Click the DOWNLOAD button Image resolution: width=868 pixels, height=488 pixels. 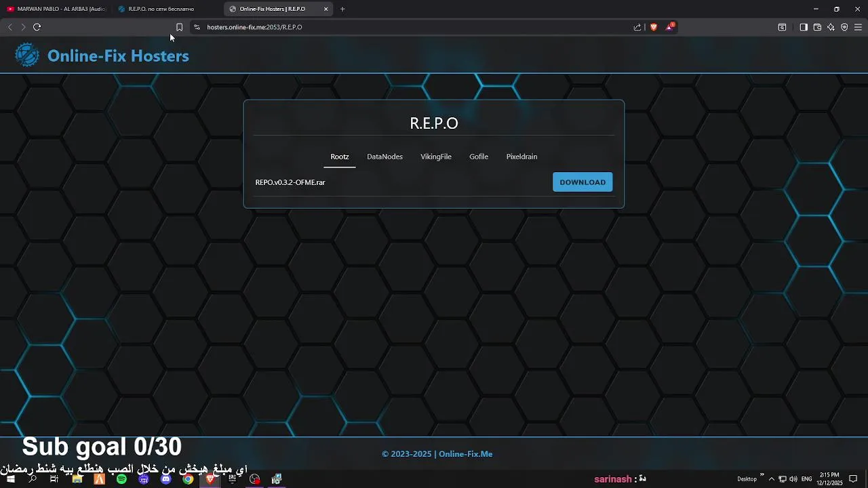point(583,182)
